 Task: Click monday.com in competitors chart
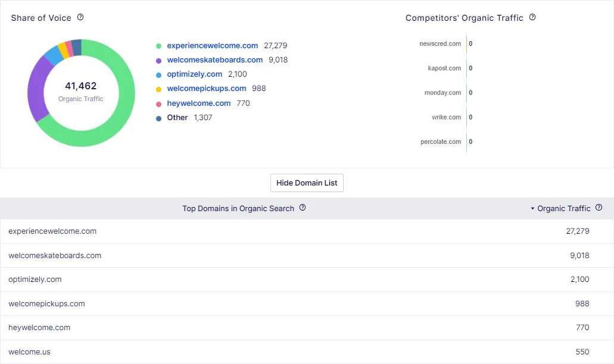[443, 93]
